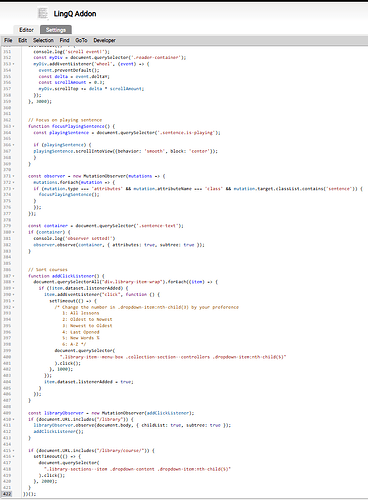
Task: Fold the setTimeout block at line 416
Action: 14,457
